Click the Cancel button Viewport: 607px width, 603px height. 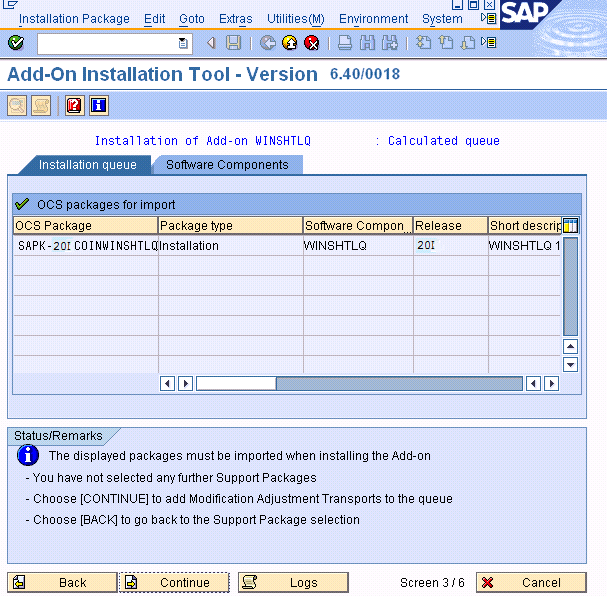coord(531,582)
